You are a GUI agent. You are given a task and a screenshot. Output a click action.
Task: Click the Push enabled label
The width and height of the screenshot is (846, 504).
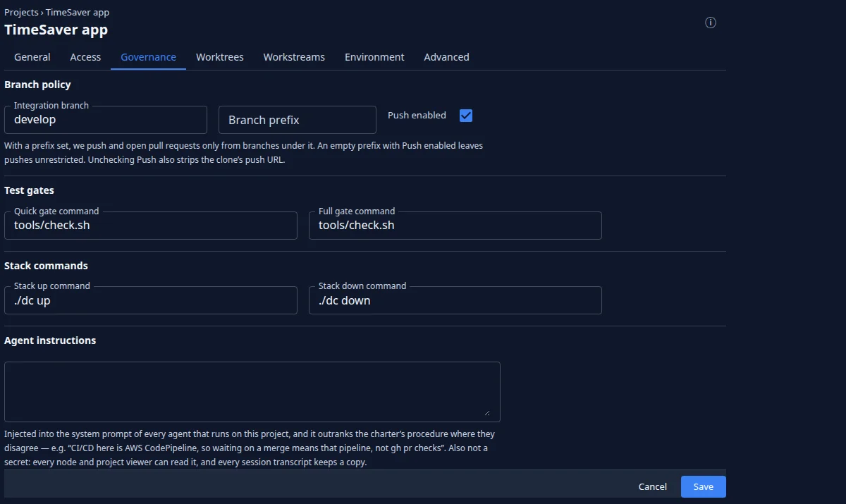417,115
